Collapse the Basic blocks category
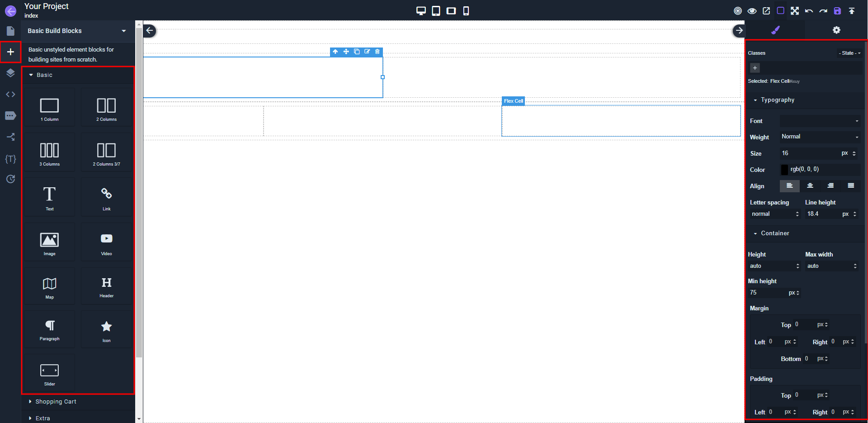The height and width of the screenshot is (423, 868). coord(44,75)
